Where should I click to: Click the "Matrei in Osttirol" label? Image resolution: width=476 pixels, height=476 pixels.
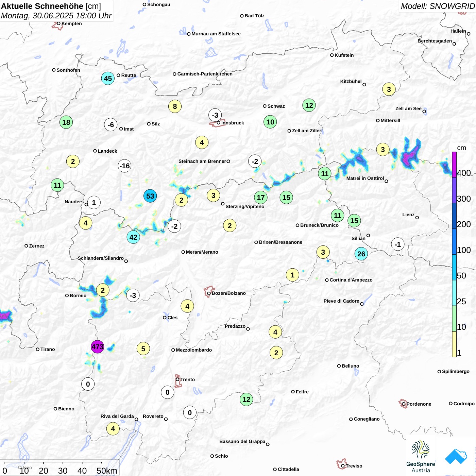pos(365,178)
